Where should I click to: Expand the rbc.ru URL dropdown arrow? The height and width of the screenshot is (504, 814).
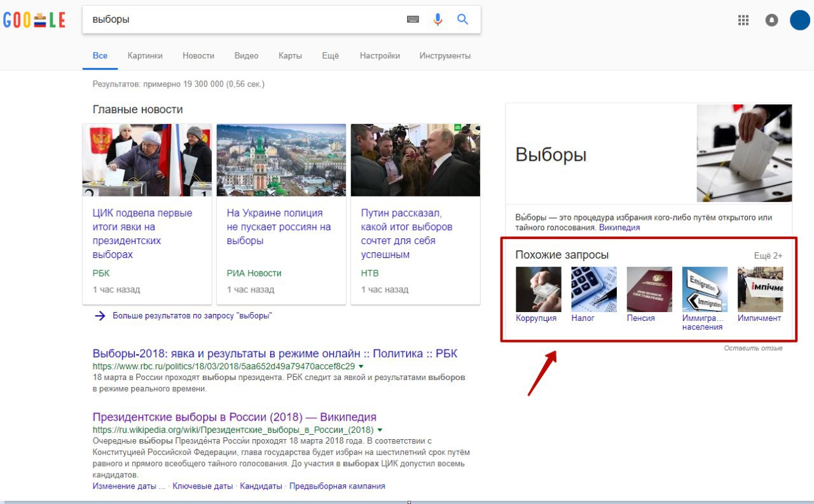click(361, 367)
